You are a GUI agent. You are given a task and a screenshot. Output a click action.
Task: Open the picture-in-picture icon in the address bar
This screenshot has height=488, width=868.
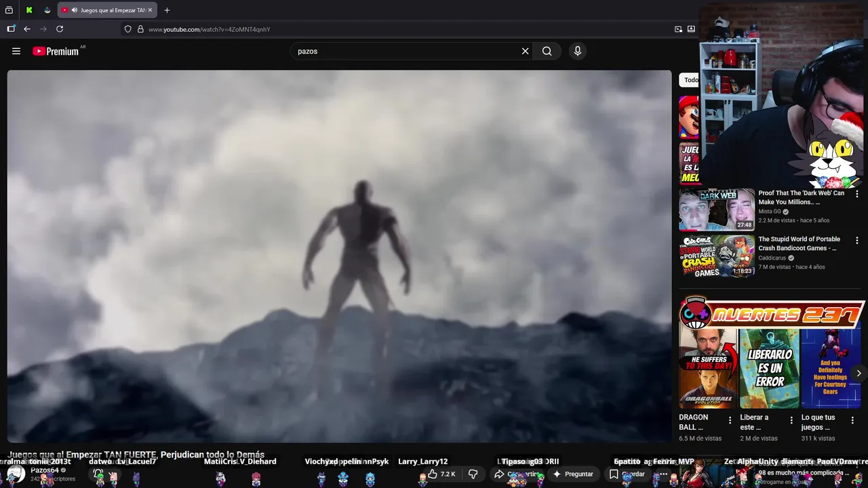pyautogui.click(x=678, y=29)
